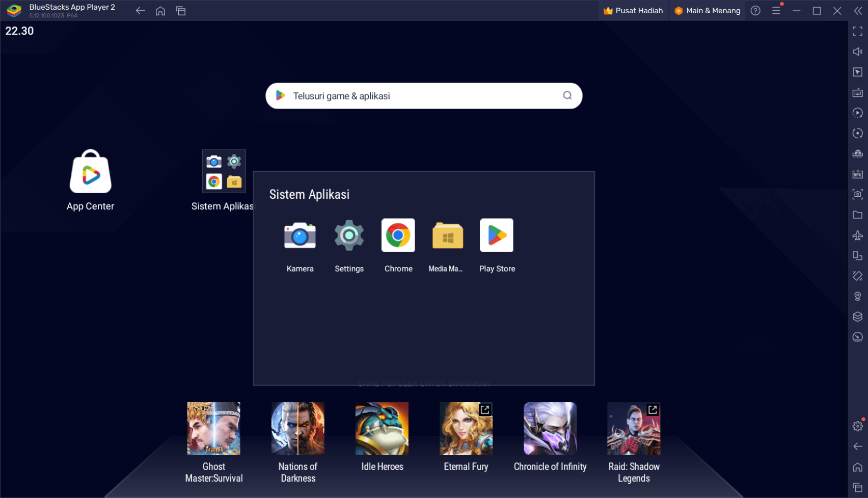The height and width of the screenshot is (498, 868).
Task: Toggle fullscreen from side toolbar
Action: click(858, 32)
